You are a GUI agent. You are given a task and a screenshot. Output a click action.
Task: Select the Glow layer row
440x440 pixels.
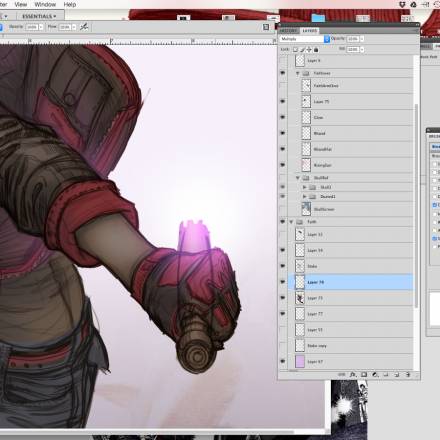pos(351,117)
